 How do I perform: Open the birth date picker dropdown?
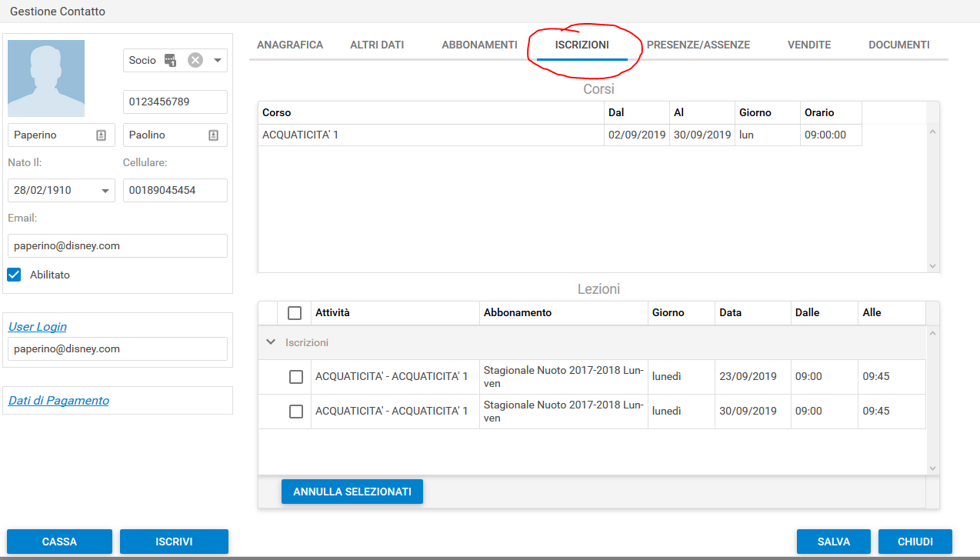[x=105, y=191]
